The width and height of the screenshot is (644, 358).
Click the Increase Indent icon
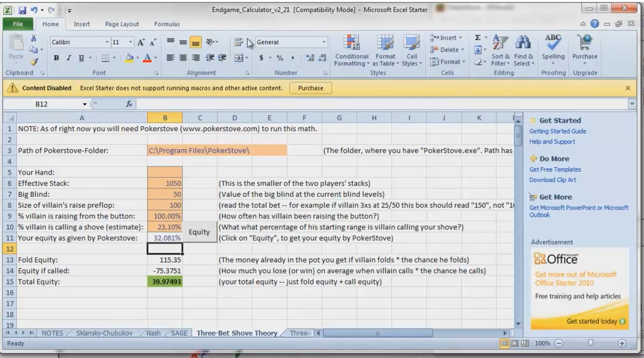(222, 58)
